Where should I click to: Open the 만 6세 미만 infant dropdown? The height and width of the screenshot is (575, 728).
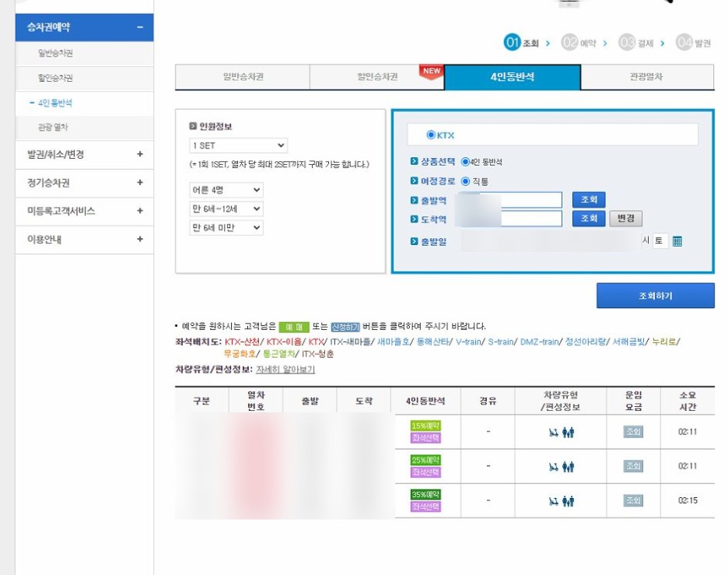click(x=226, y=227)
